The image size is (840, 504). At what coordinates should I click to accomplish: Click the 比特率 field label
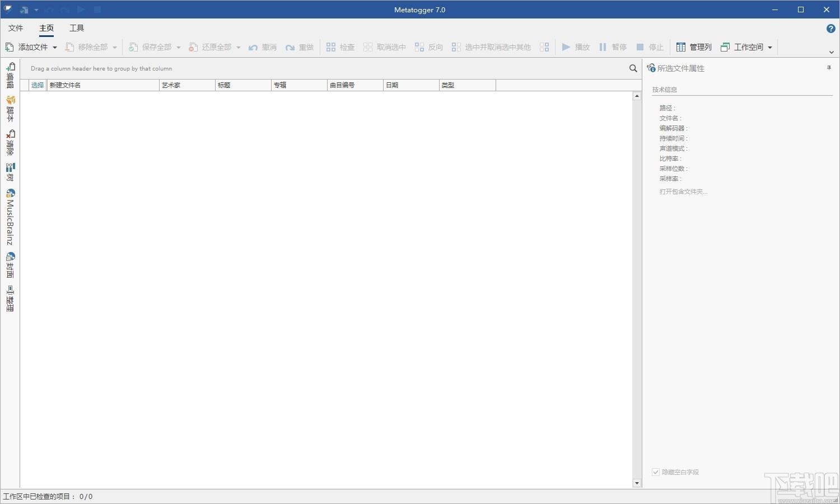tap(670, 158)
